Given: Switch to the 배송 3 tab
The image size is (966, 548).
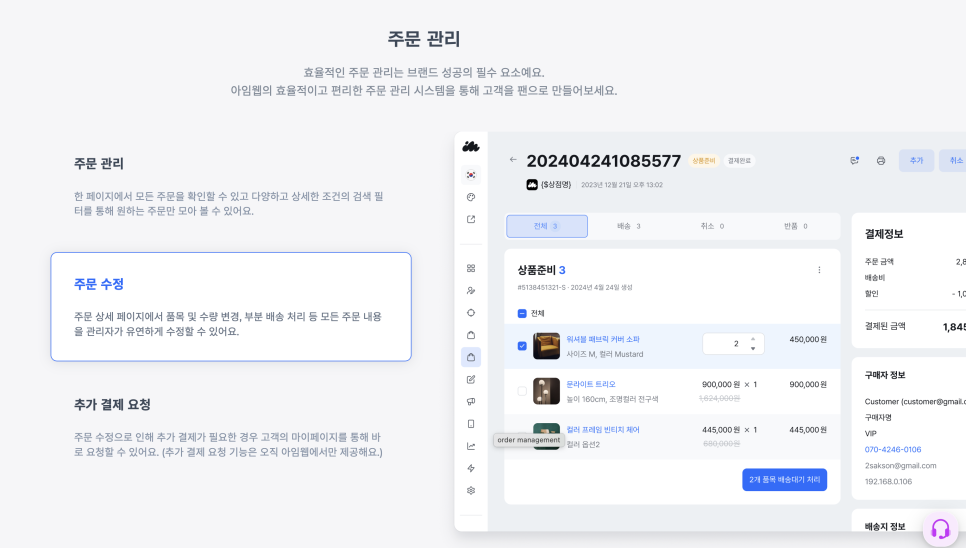Looking at the screenshot, I should pyautogui.click(x=629, y=226).
